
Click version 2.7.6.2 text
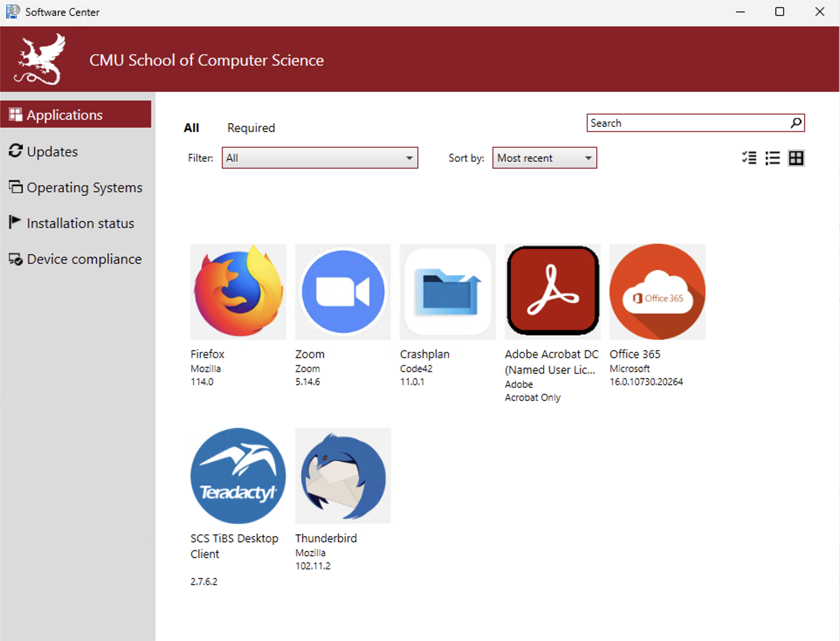click(x=204, y=582)
